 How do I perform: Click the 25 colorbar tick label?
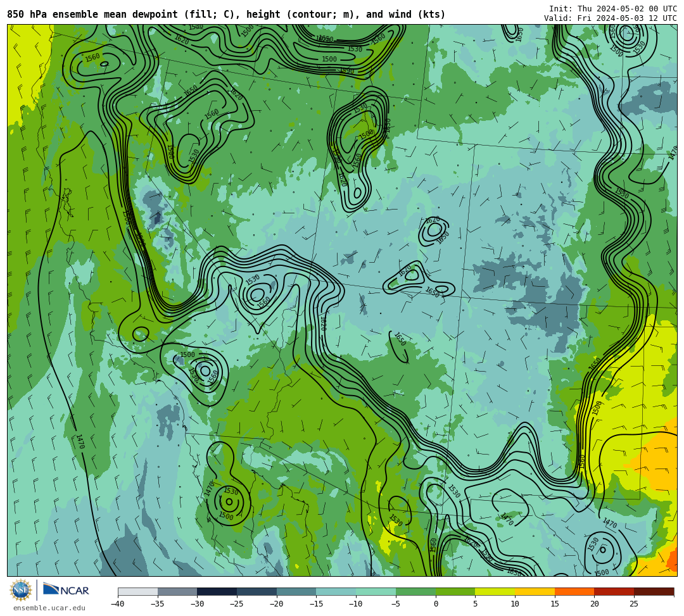[634, 604]
